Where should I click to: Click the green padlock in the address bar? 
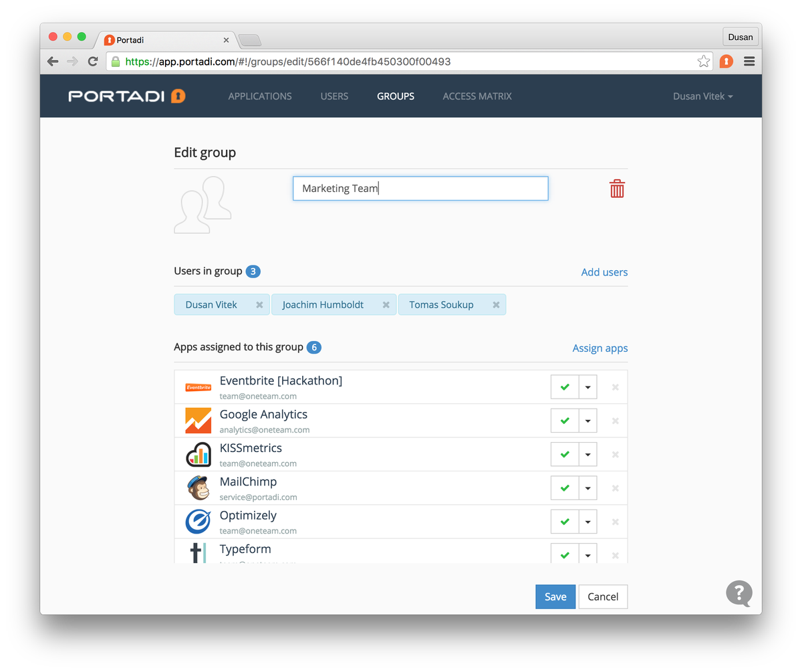116,62
